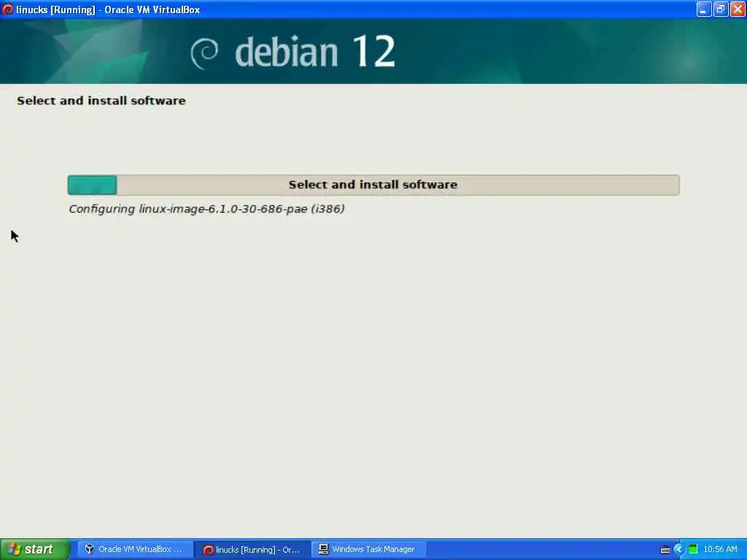Restore down the VirtualBox window
Image resolution: width=747 pixels, height=560 pixels.
721,9
